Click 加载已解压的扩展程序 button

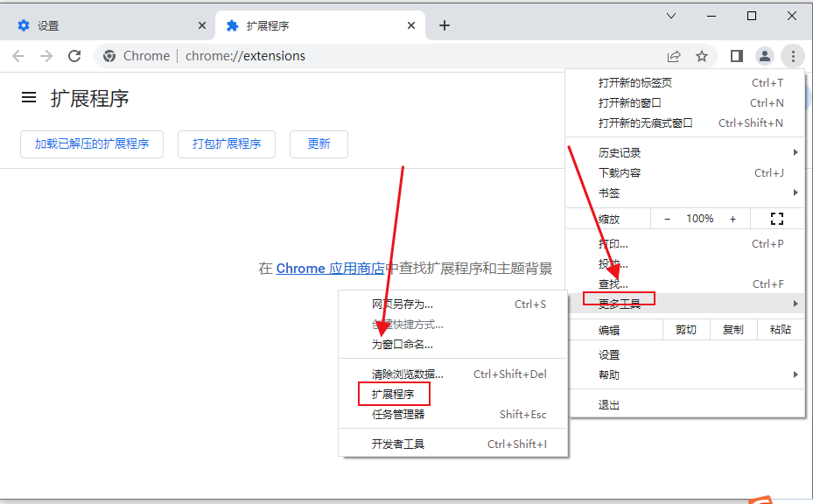point(92,143)
